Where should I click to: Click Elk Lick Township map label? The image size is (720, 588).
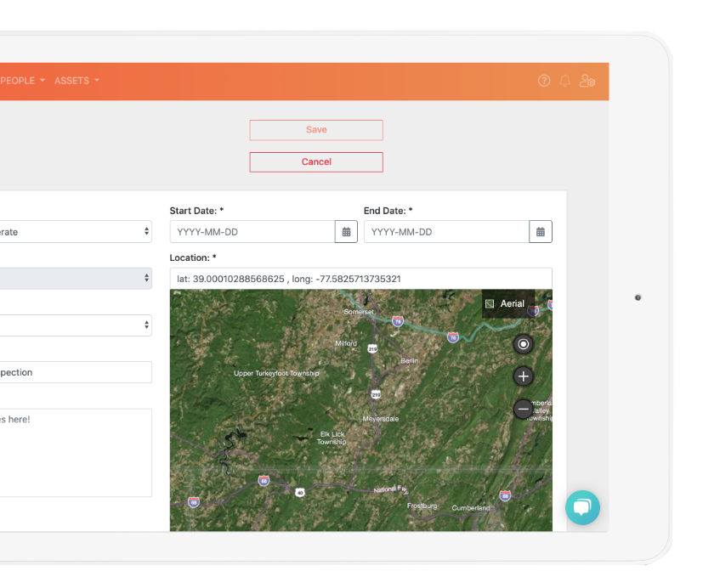click(x=332, y=438)
